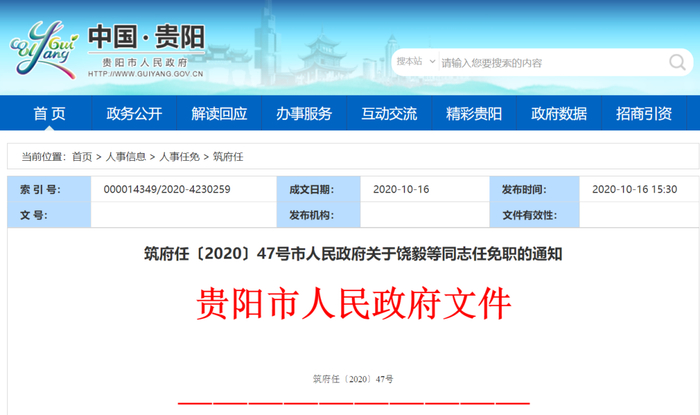Viewport: 700px width, 415px height.
Task: Follow the 人事信息 breadcrumb link
Action: [126, 157]
